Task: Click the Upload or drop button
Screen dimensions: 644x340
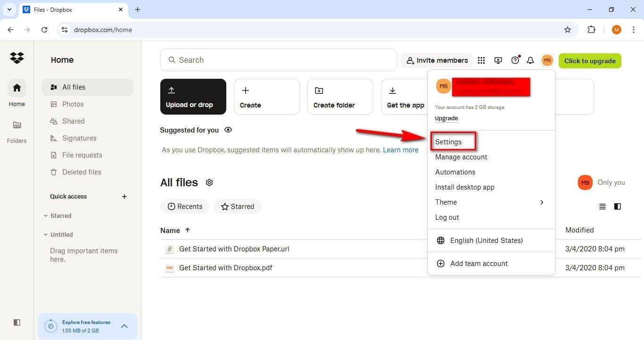Action: point(193,97)
